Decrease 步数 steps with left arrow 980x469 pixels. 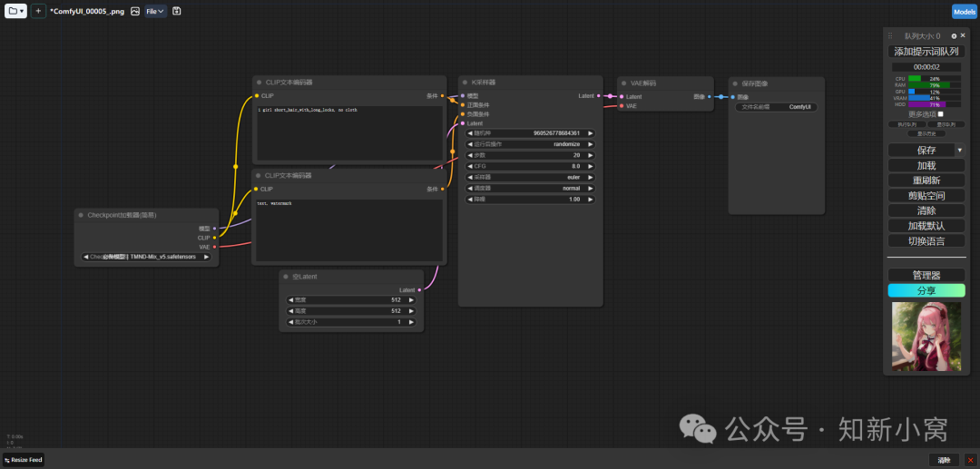469,155
